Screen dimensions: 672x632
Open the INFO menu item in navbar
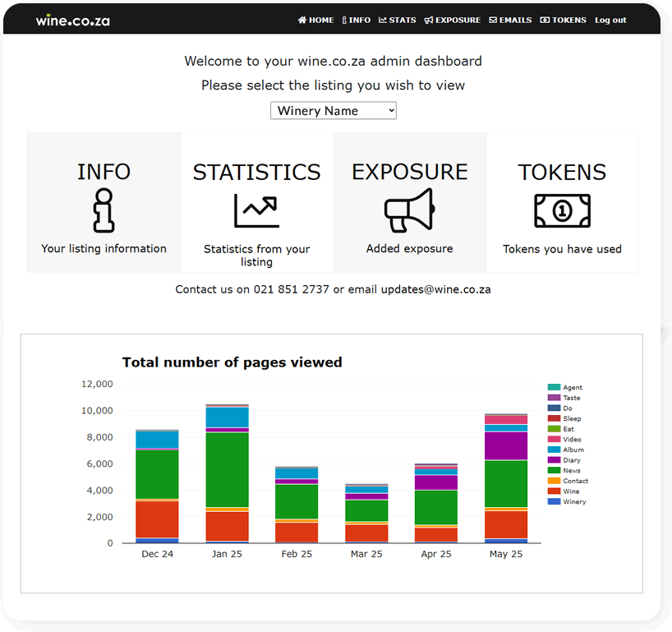(x=356, y=20)
